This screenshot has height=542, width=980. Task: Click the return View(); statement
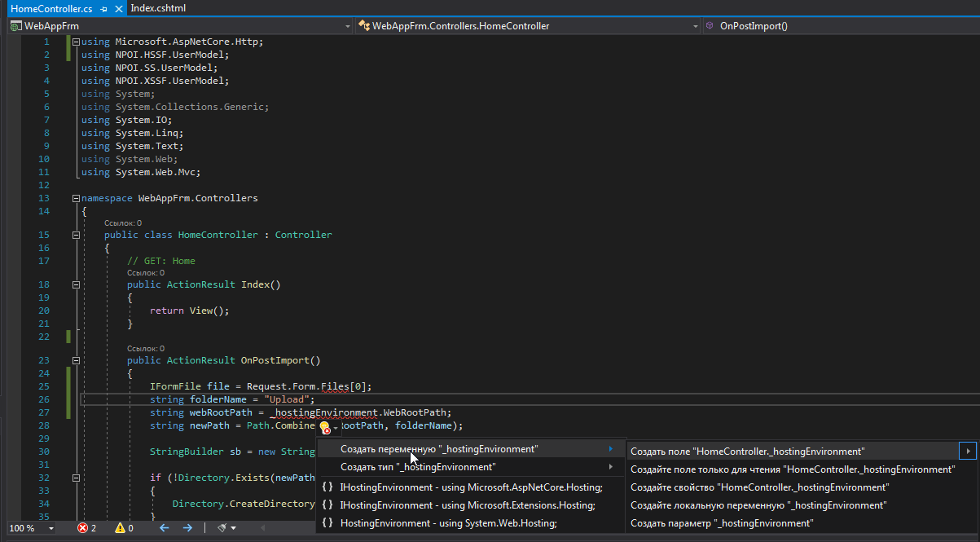click(190, 311)
